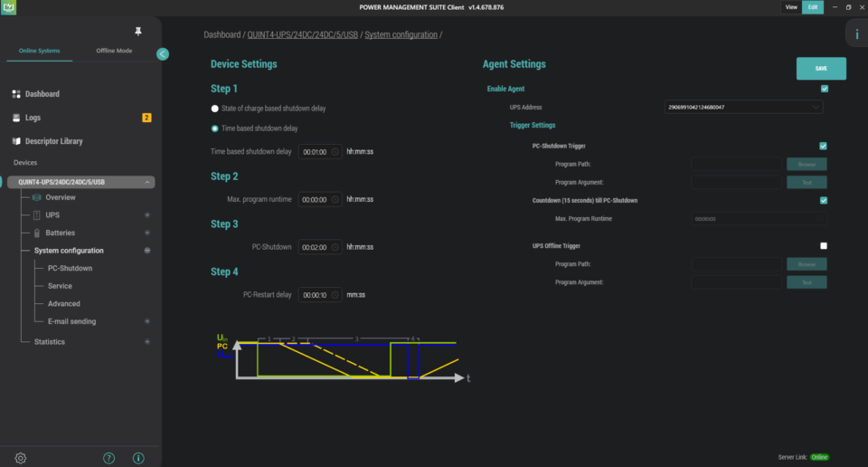Click the UPS tree icon
Image resolution: width=868 pixels, height=467 pixels.
36,214
